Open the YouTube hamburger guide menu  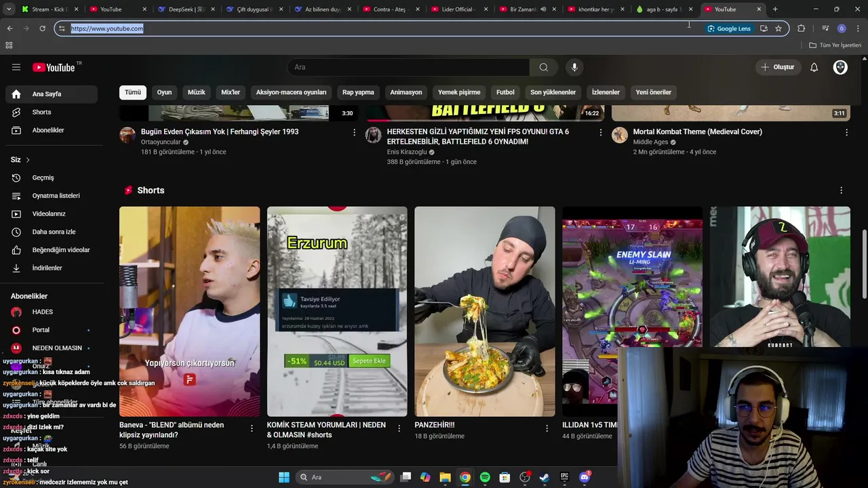[x=16, y=67]
